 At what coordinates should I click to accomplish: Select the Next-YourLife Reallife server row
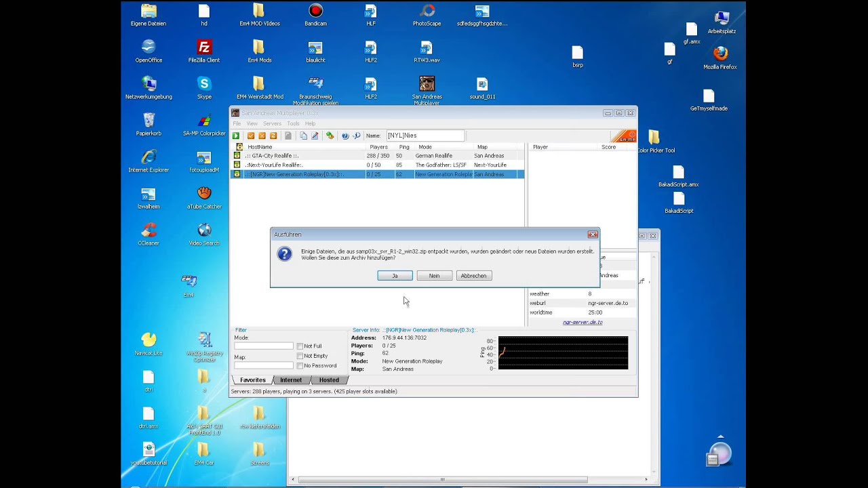pos(377,165)
